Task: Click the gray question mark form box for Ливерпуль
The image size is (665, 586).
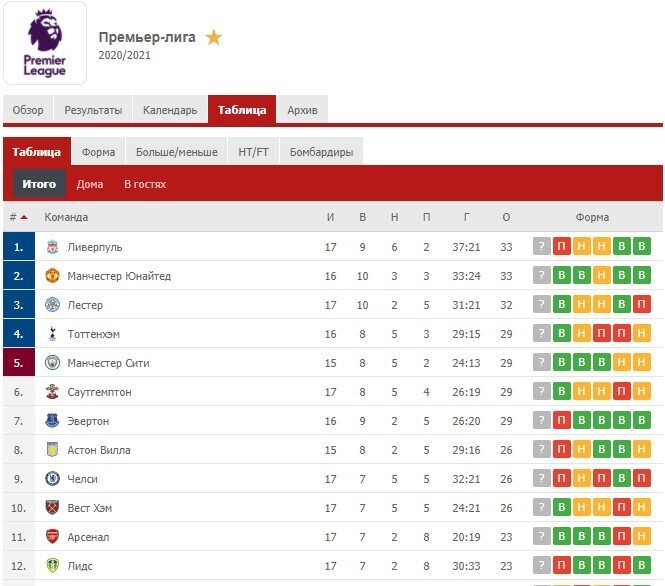Action: coord(542,247)
